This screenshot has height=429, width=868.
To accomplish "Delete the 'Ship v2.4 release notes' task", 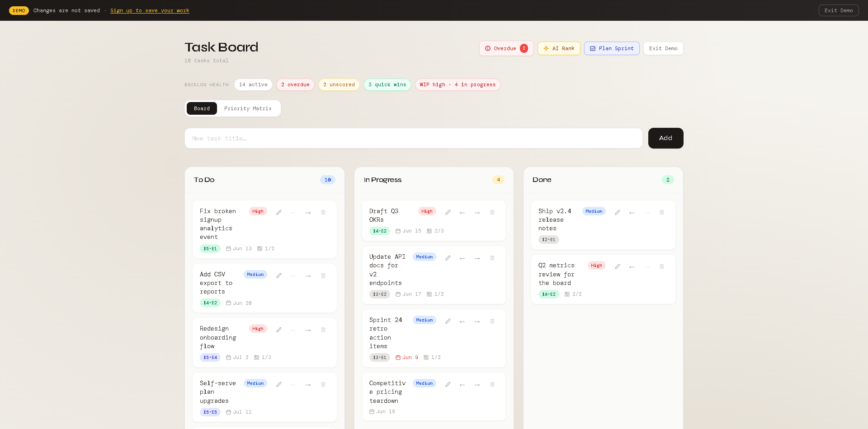I will point(662,212).
